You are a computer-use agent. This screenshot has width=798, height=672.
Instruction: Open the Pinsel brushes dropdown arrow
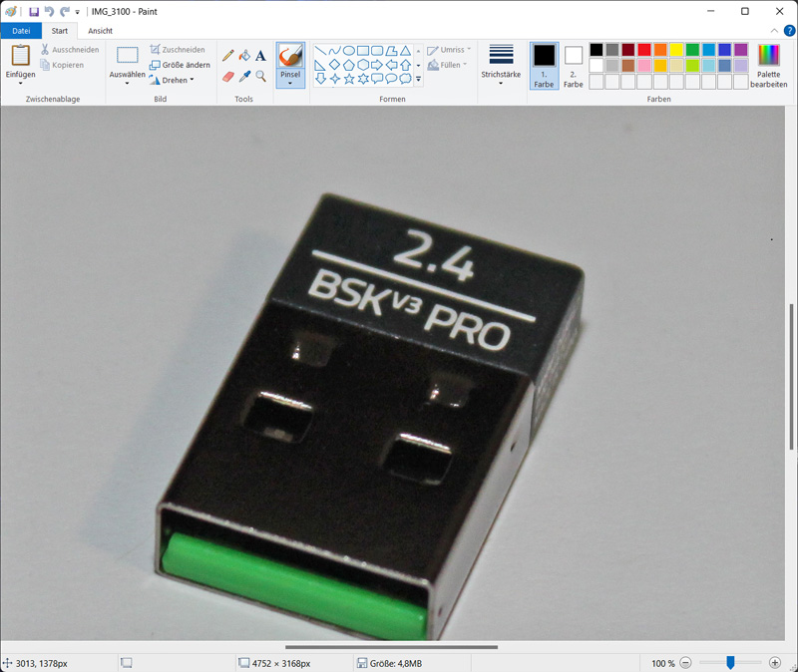pyautogui.click(x=290, y=83)
